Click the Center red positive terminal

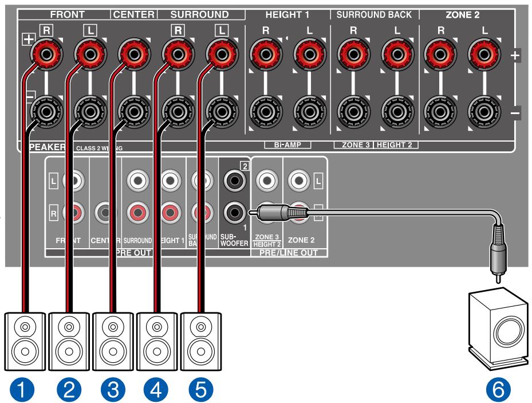pos(134,54)
